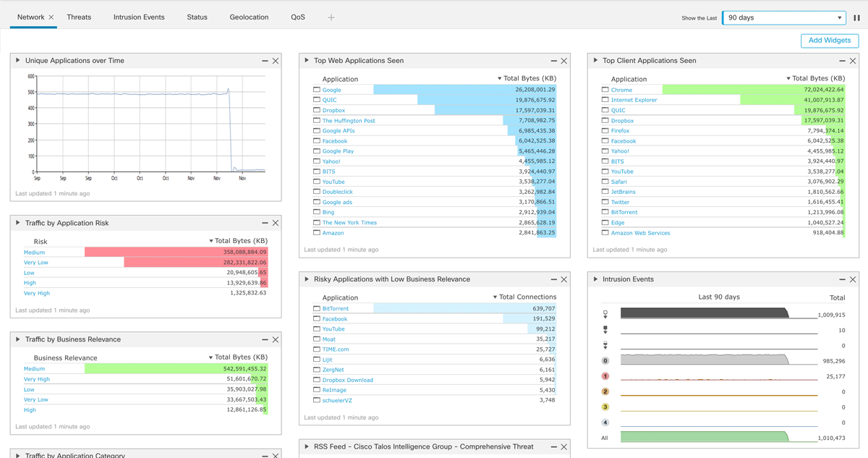Collapse Top Web Applications Seen with its triangle

pyautogui.click(x=307, y=61)
